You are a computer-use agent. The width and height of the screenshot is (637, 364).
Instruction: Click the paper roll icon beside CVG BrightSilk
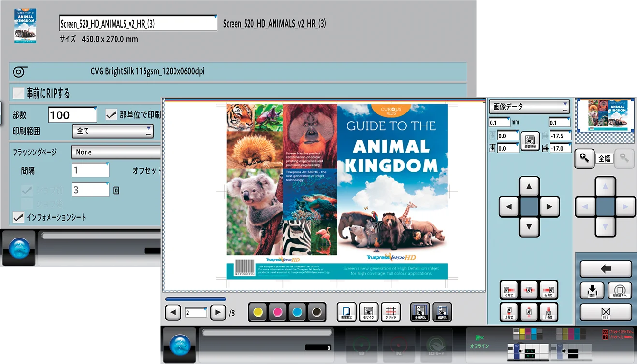tap(19, 71)
